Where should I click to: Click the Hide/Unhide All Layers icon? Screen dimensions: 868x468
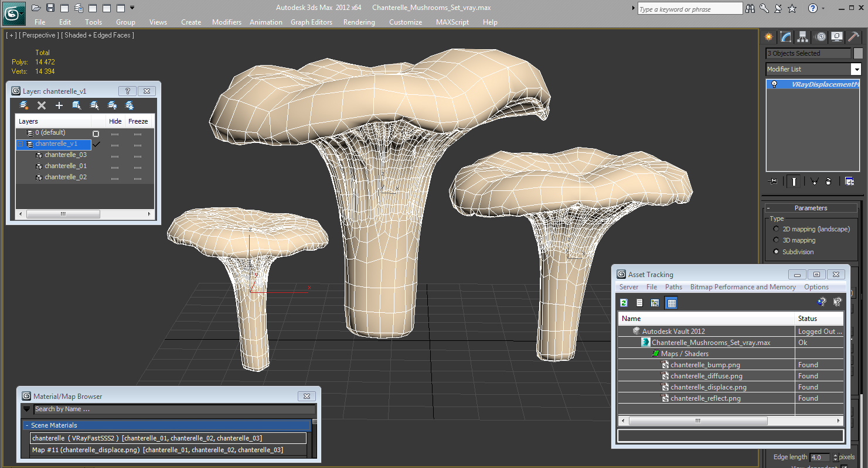(x=112, y=105)
